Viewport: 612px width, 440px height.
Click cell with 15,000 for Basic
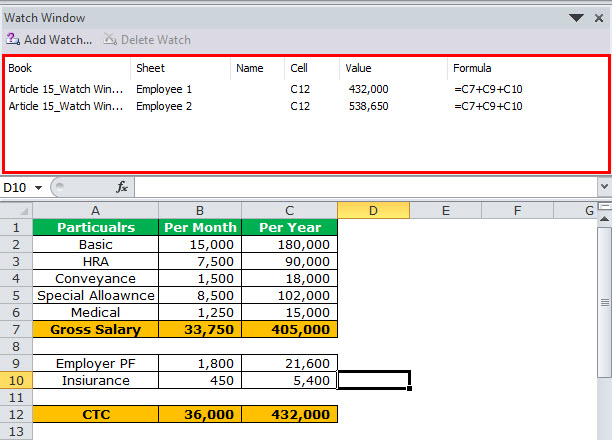(200, 244)
